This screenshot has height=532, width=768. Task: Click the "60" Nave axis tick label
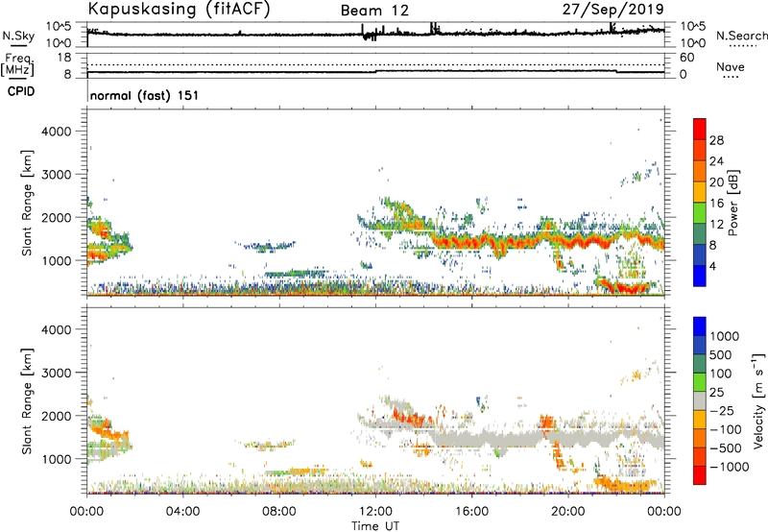[687, 58]
